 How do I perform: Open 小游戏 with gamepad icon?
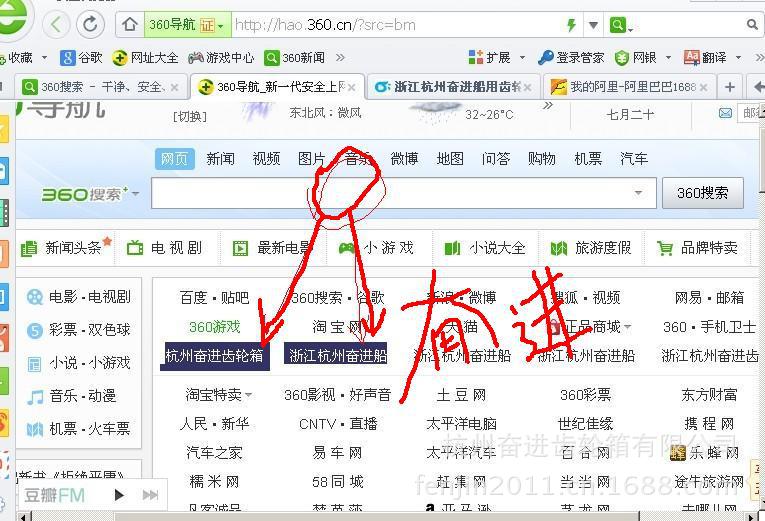coord(376,248)
